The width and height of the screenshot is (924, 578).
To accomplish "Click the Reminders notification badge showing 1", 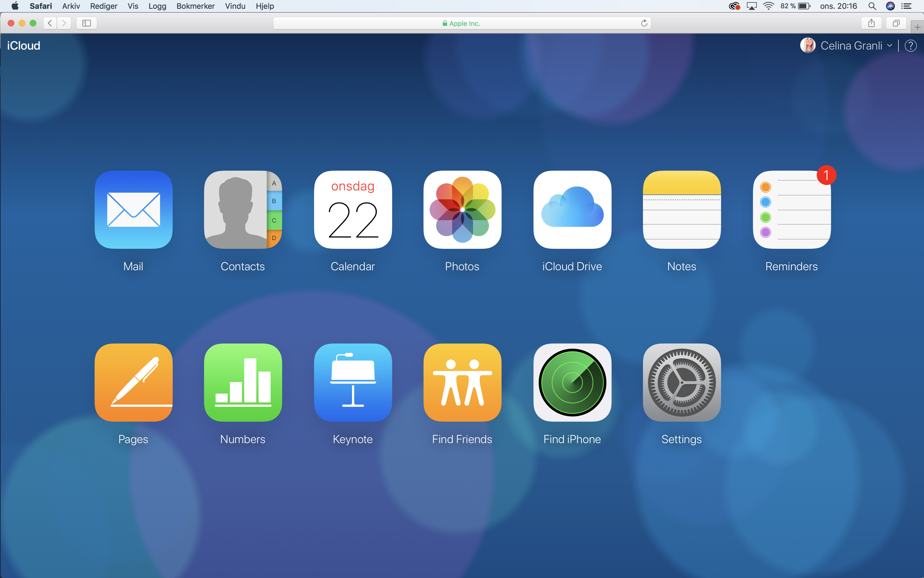I will point(826,175).
